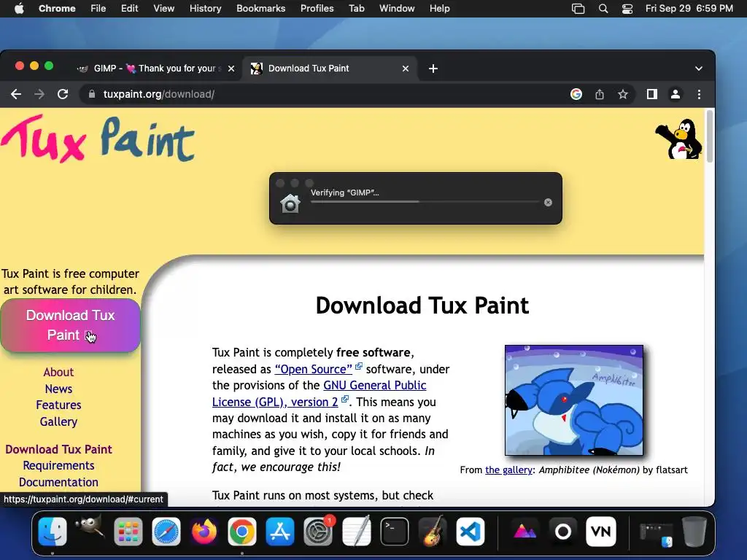Click the Google icon in the address bar

click(576, 94)
